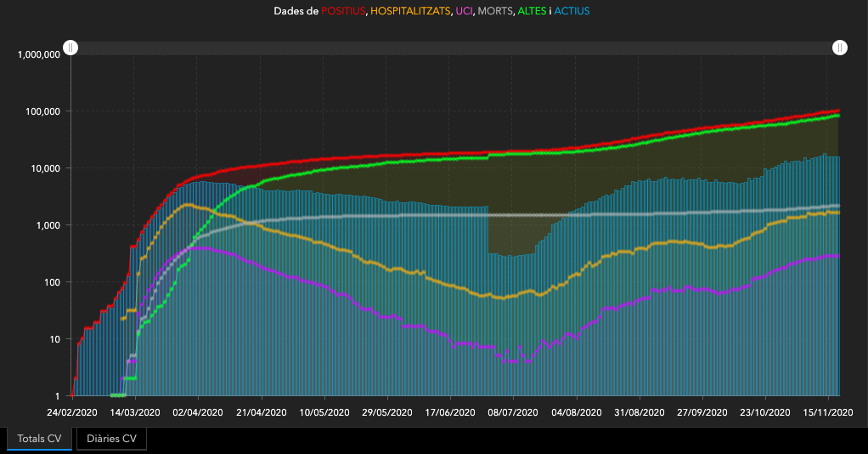
Task: Click the 100,000 y-axis label
Action: pos(42,111)
